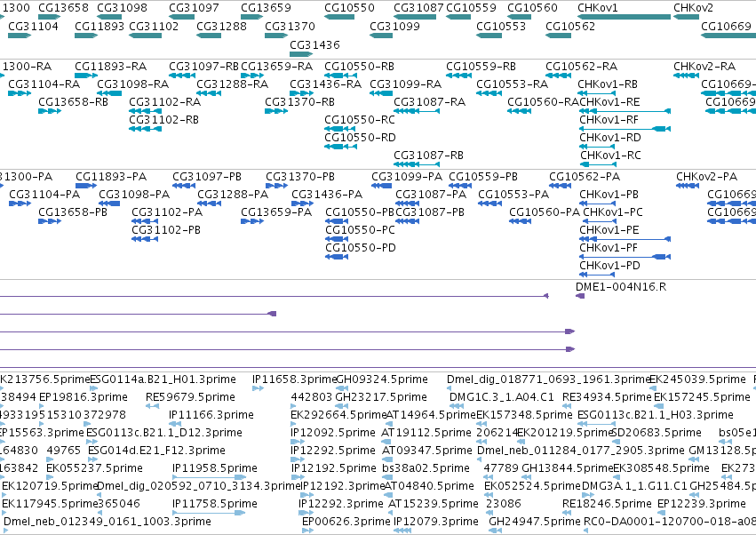Select the CG10550-RD transcript
Screen dimensions: 756x535
coord(341,147)
